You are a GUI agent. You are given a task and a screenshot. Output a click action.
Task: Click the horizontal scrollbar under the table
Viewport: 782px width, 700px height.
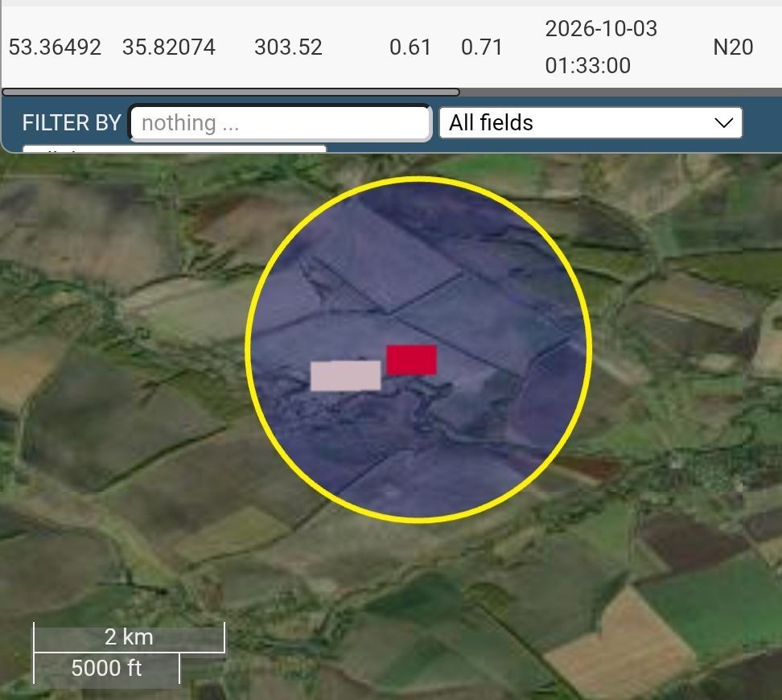coord(230,93)
